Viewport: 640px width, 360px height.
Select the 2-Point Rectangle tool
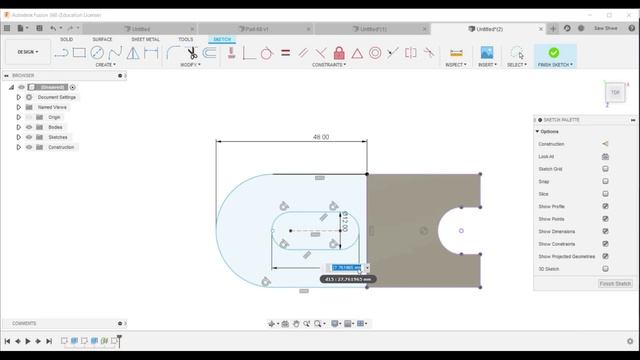click(79, 53)
